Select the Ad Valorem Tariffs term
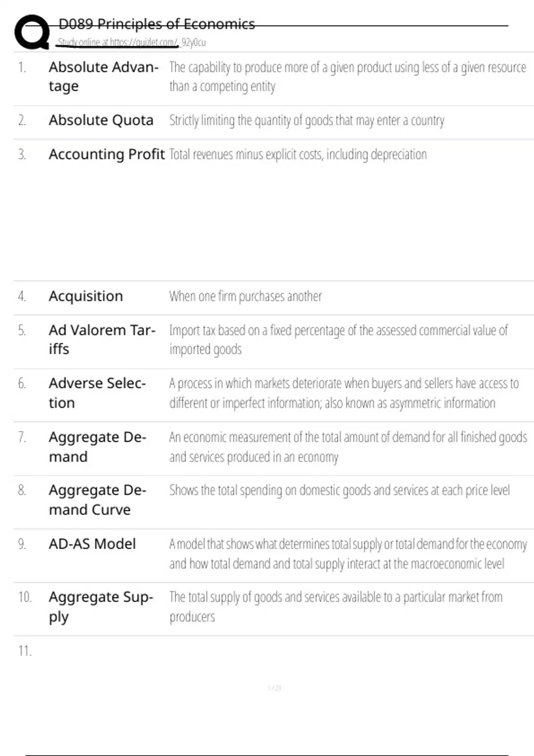Viewport: 534px width, 756px height. tap(102, 340)
